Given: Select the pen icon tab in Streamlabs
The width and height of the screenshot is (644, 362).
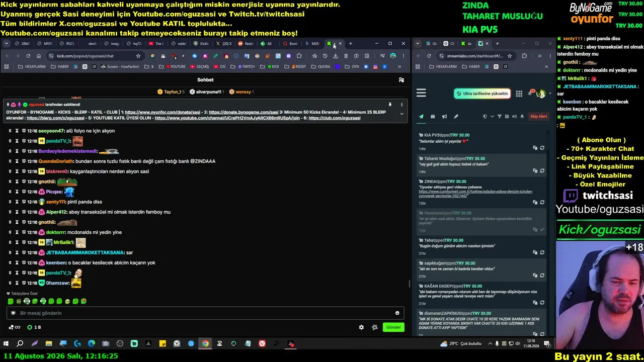Looking at the screenshot, I should click(456, 117).
